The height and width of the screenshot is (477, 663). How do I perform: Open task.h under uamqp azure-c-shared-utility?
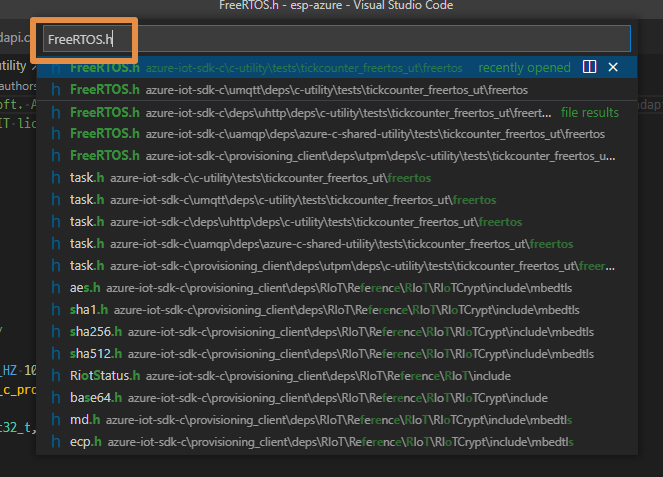point(337,244)
